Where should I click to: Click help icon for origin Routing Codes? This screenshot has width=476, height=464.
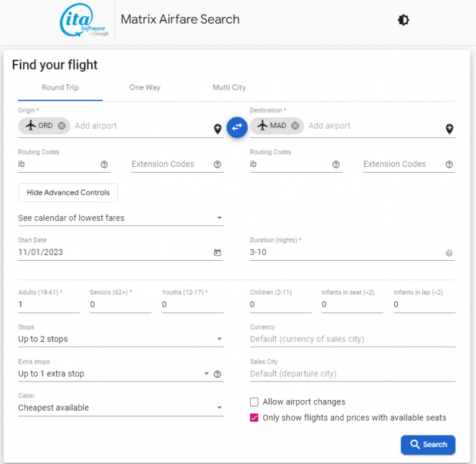[x=104, y=164]
